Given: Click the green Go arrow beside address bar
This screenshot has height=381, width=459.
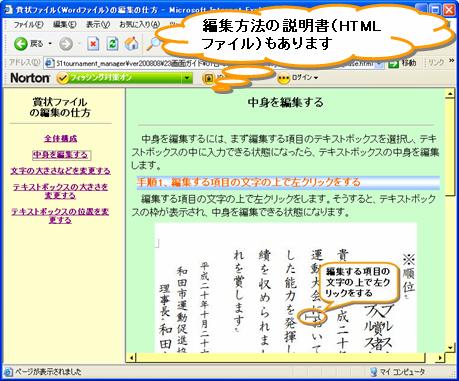Looking at the screenshot, I should click(394, 63).
